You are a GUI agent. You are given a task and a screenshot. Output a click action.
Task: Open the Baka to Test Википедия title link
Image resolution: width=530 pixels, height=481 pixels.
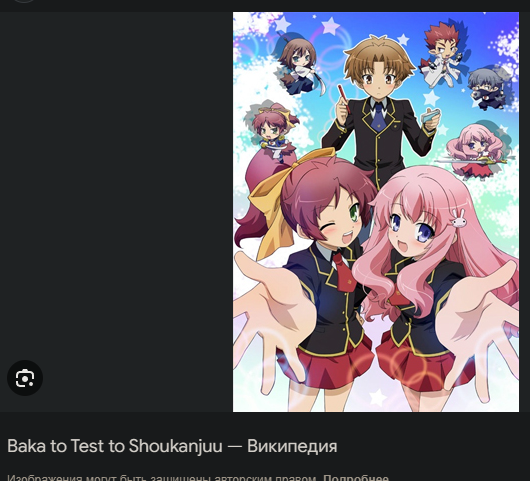(x=172, y=446)
